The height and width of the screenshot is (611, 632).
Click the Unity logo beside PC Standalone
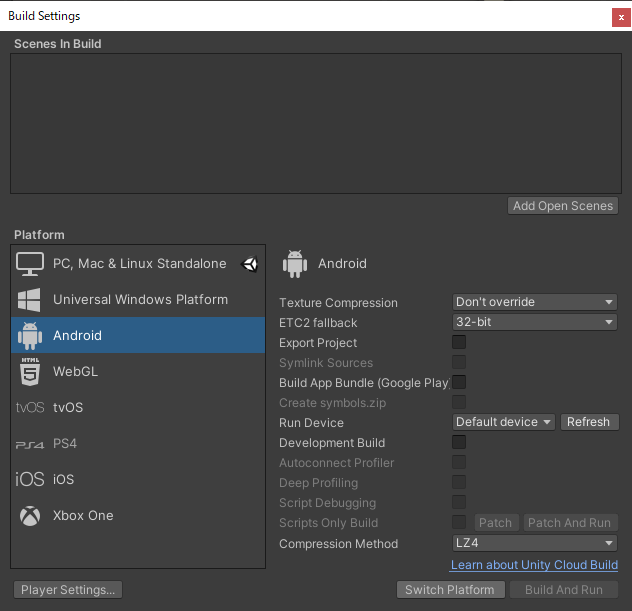click(x=250, y=264)
